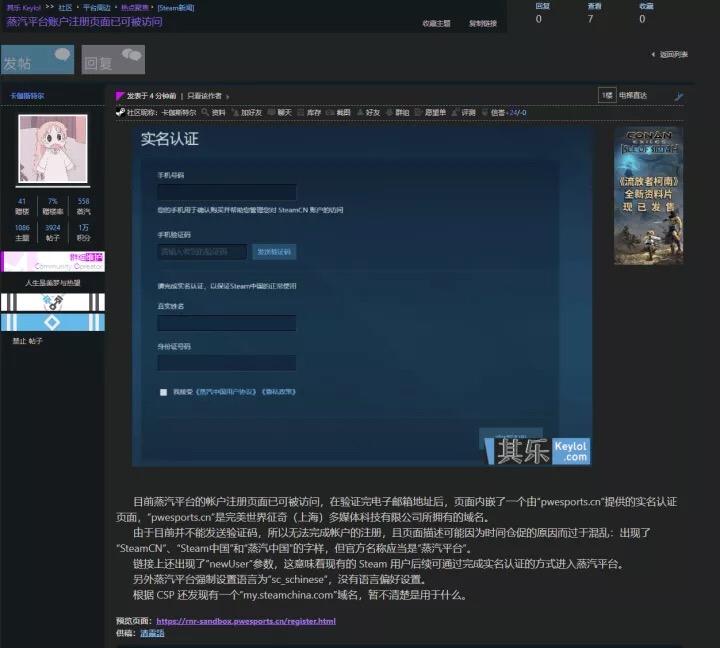Click the 558 蒸汽 stat
Viewport: 720px width, 648px height.
click(84, 206)
